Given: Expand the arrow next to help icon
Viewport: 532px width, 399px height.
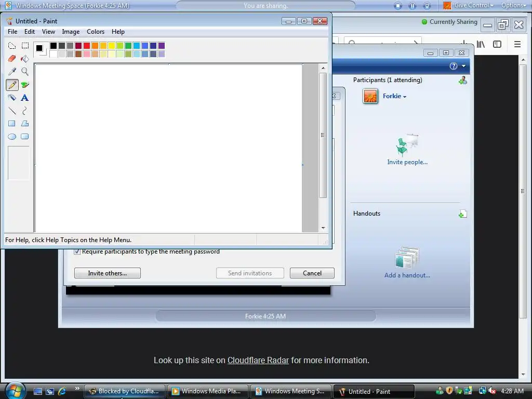Looking at the screenshot, I should click(463, 66).
